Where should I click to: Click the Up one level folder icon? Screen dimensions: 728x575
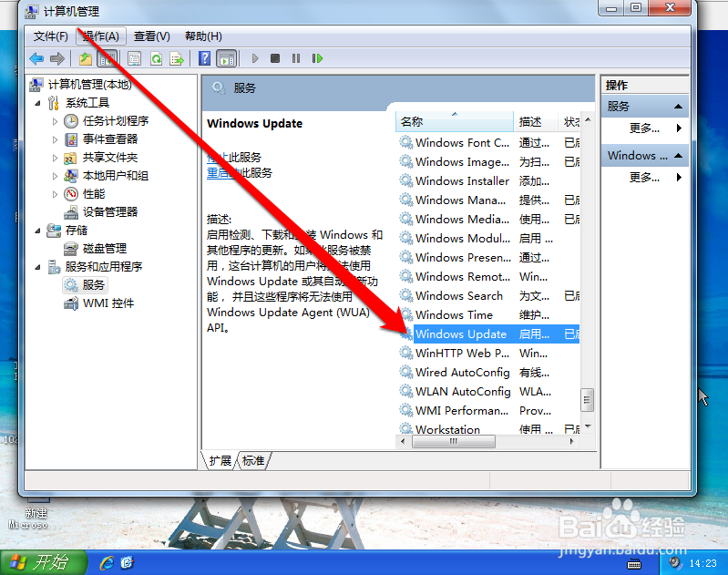click(85, 58)
